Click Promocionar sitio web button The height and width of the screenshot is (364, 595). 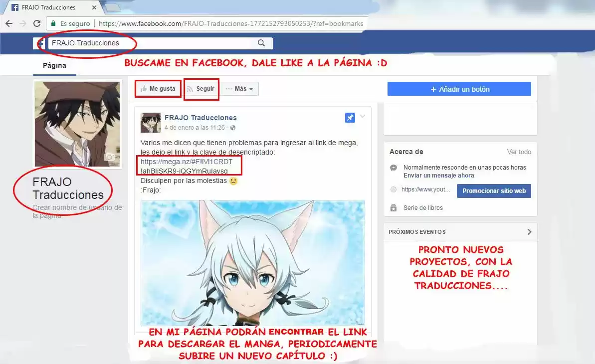pos(494,191)
